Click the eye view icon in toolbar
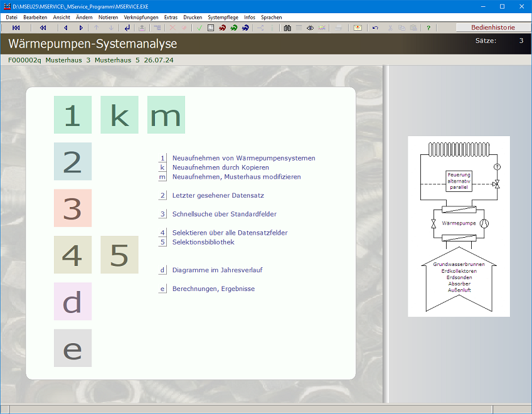The image size is (532, 414). pos(310,28)
